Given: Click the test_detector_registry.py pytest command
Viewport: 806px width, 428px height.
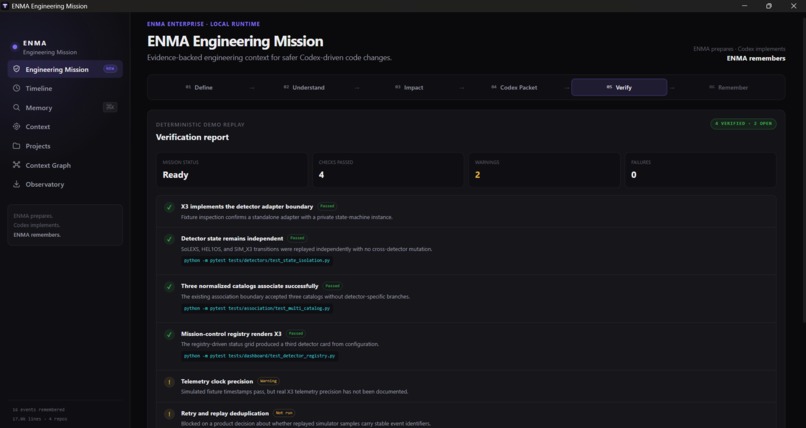Looking at the screenshot, I should coord(260,356).
